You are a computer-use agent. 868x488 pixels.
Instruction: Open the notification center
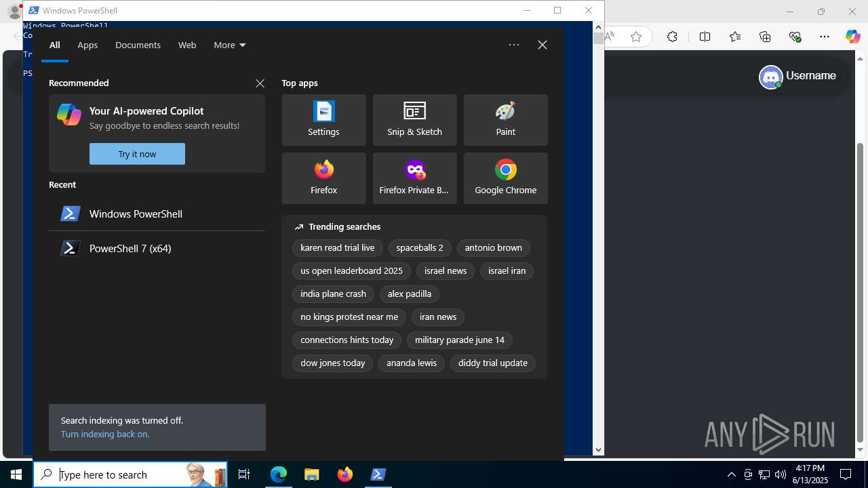(x=846, y=474)
